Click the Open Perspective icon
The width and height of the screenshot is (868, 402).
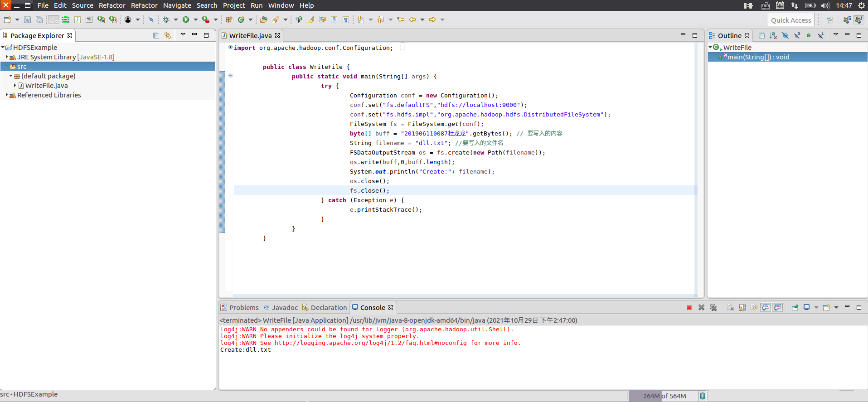point(829,20)
